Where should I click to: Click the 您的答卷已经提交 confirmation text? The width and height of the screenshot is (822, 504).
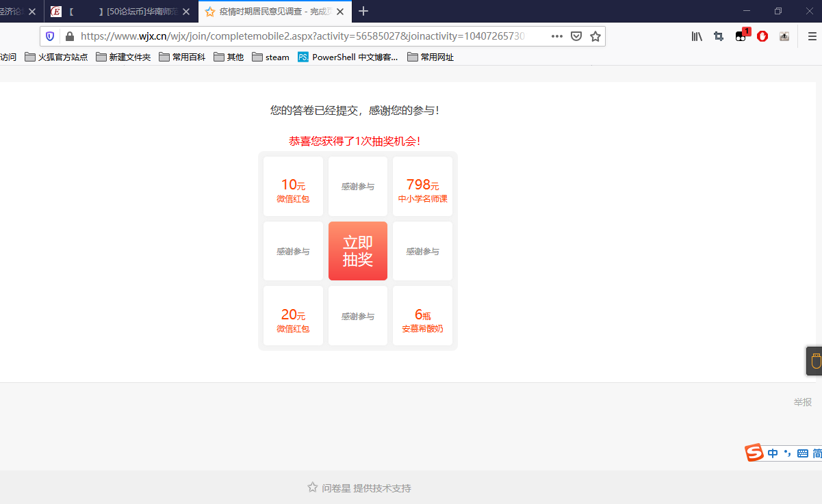[355, 109]
